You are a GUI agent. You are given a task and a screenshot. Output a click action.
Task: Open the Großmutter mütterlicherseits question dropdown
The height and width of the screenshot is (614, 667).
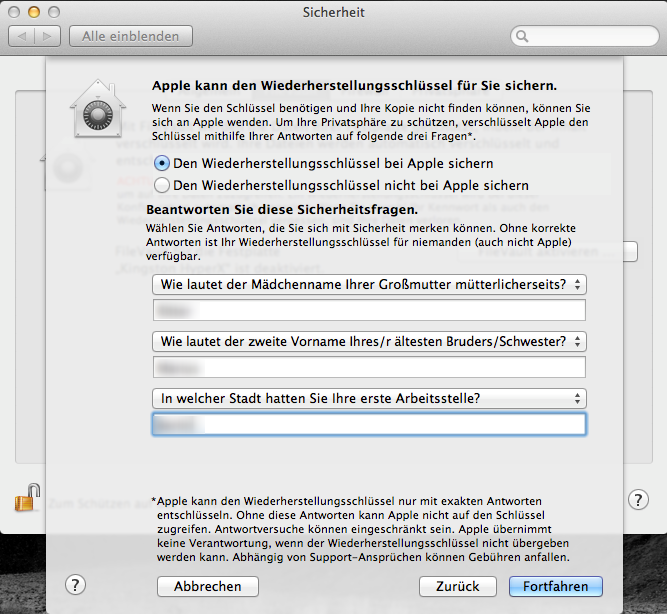pos(369,285)
